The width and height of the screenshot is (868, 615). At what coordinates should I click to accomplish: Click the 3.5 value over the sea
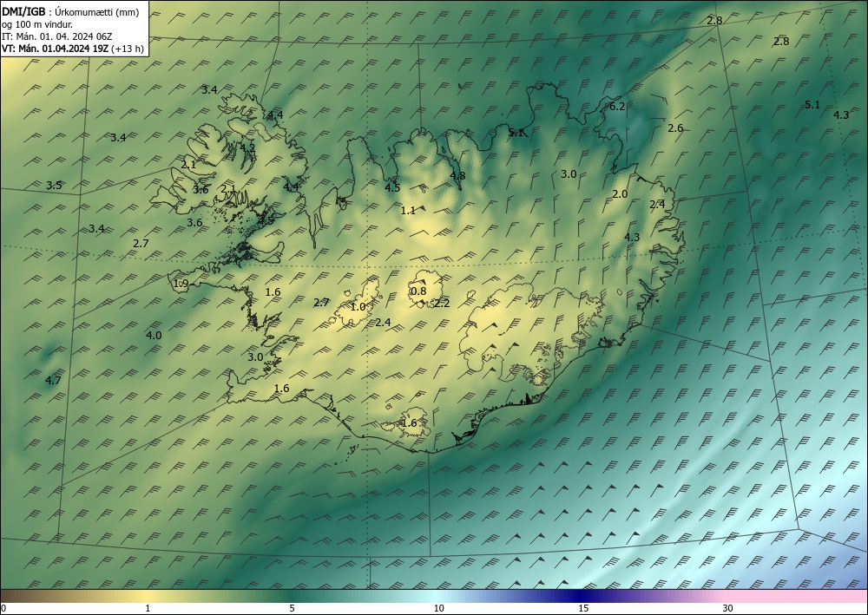coord(54,185)
